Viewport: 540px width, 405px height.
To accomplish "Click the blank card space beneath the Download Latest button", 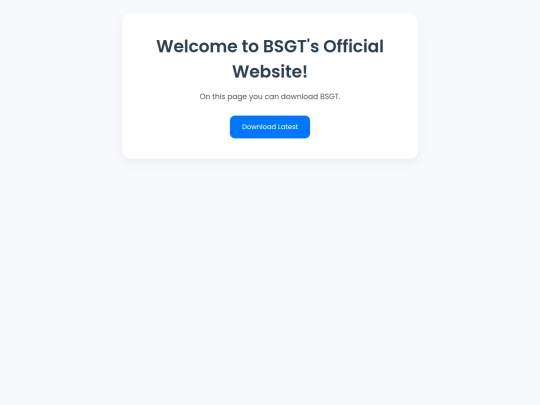I will click(x=270, y=148).
